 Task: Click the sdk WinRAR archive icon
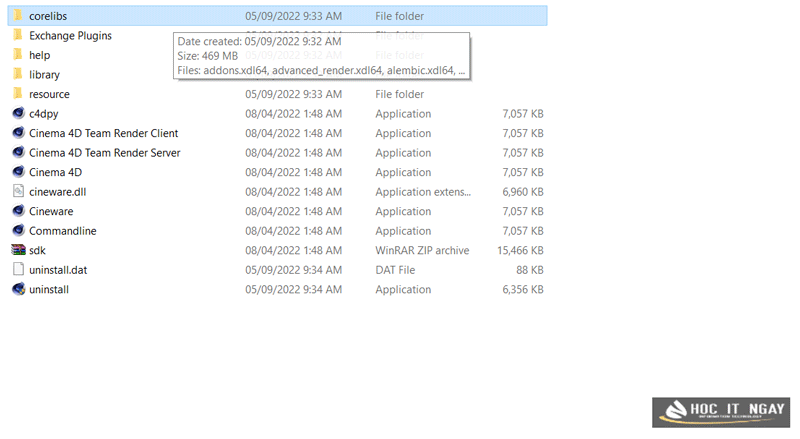coord(18,250)
